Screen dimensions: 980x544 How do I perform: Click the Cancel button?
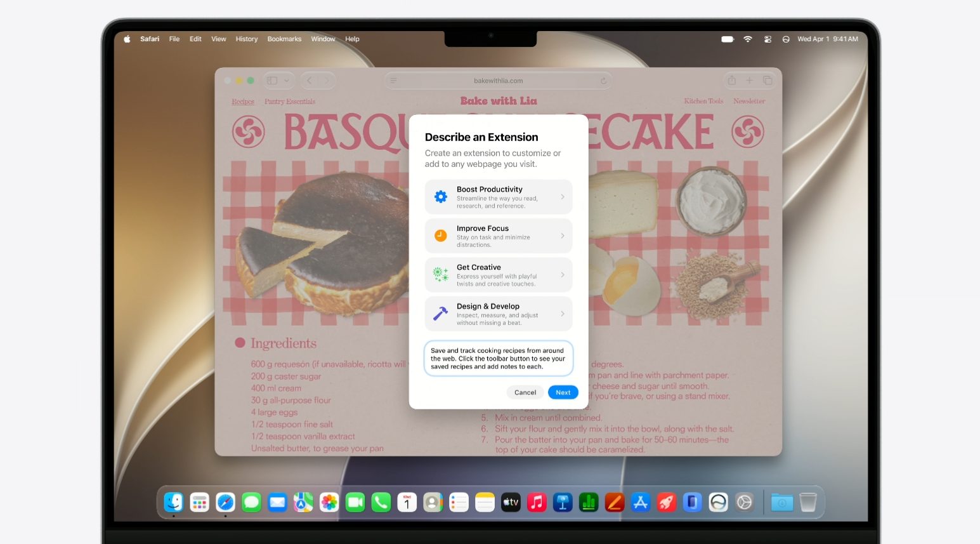coord(525,392)
